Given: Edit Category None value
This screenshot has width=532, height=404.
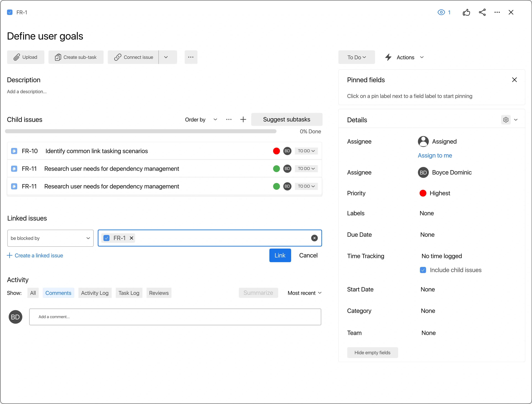Looking at the screenshot, I should click(428, 311).
